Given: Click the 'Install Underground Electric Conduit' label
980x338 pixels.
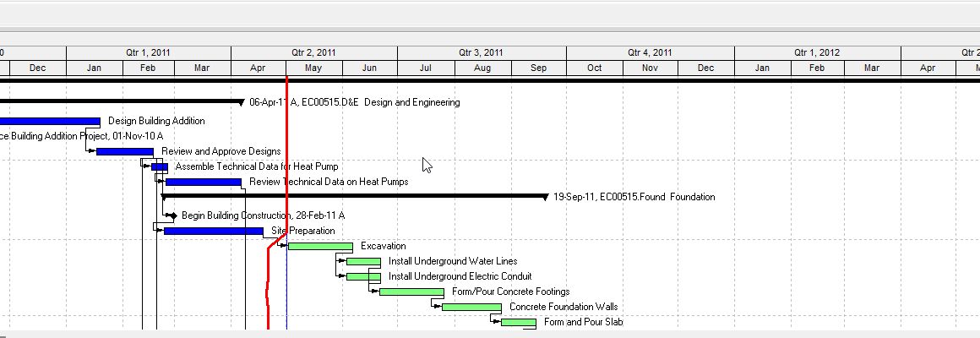Looking at the screenshot, I should click(x=460, y=276).
